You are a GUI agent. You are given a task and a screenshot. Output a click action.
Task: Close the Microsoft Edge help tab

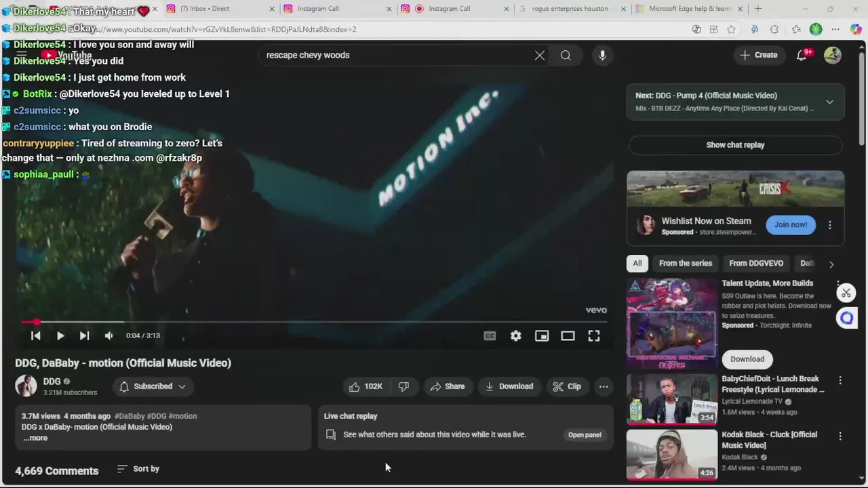740,9
